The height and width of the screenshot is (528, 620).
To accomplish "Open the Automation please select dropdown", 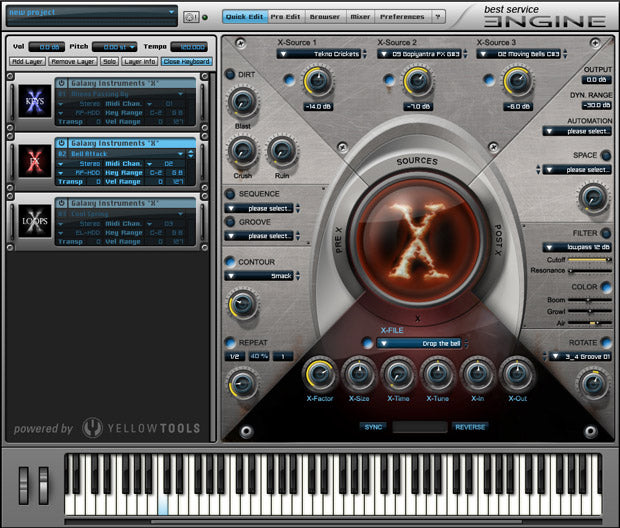I will (577, 131).
